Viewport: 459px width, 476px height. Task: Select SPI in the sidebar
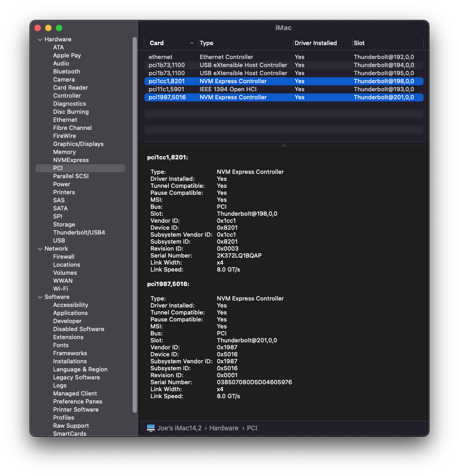coord(57,216)
